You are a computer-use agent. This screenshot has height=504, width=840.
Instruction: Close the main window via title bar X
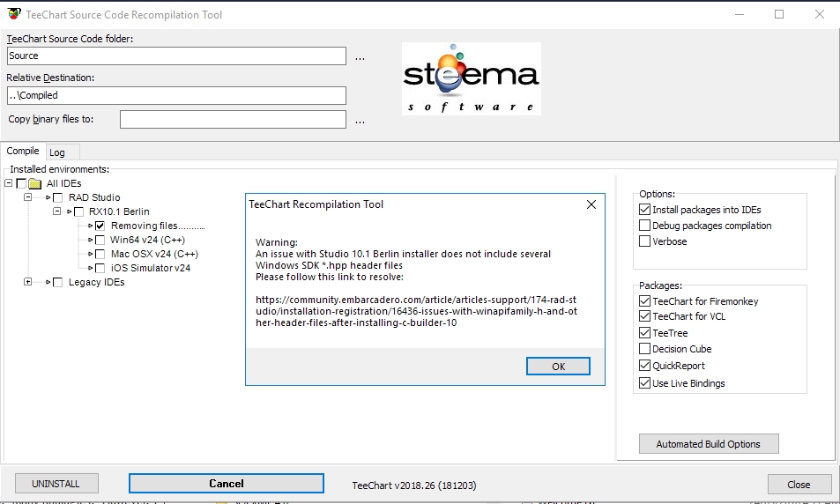click(x=820, y=14)
